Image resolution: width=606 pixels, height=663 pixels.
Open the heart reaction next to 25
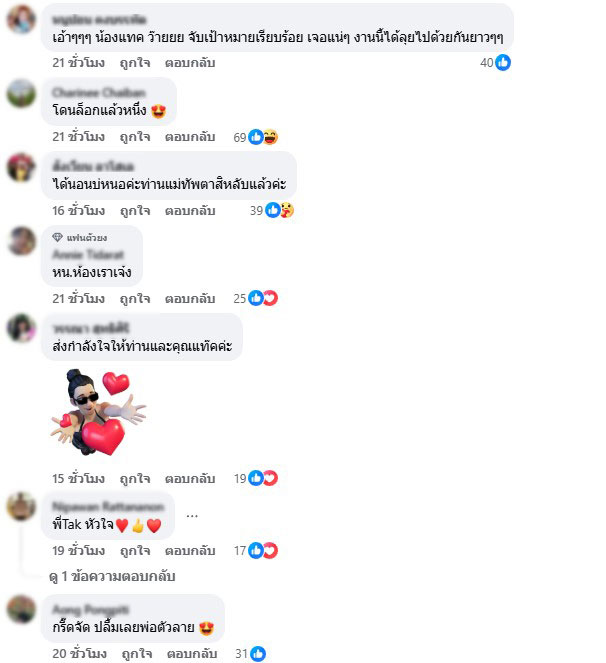tap(270, 298)
